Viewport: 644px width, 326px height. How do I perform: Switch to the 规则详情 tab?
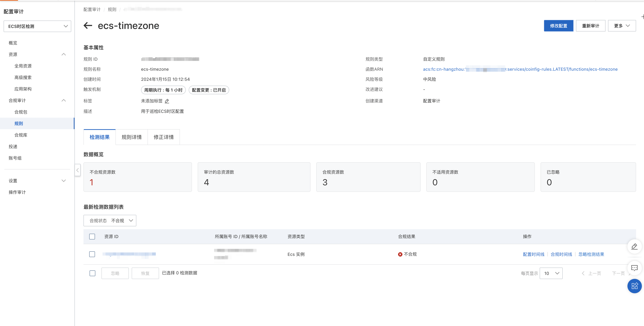point(131,137)
